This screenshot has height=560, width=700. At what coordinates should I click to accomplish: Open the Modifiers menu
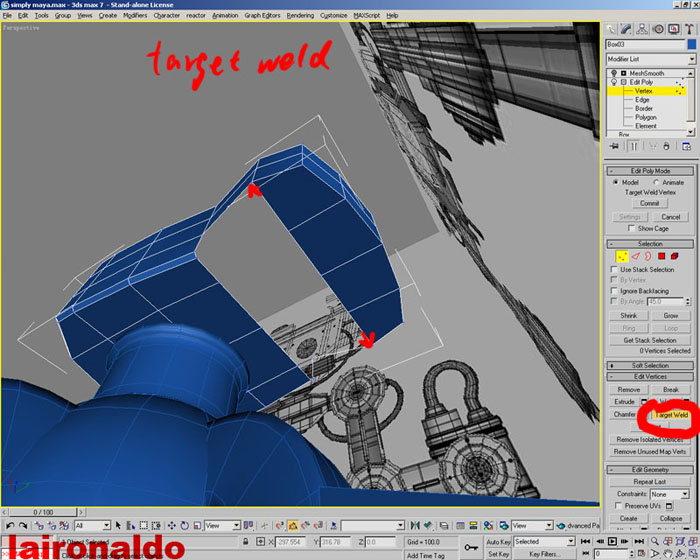pyautogui.click(x=134, y=16)
